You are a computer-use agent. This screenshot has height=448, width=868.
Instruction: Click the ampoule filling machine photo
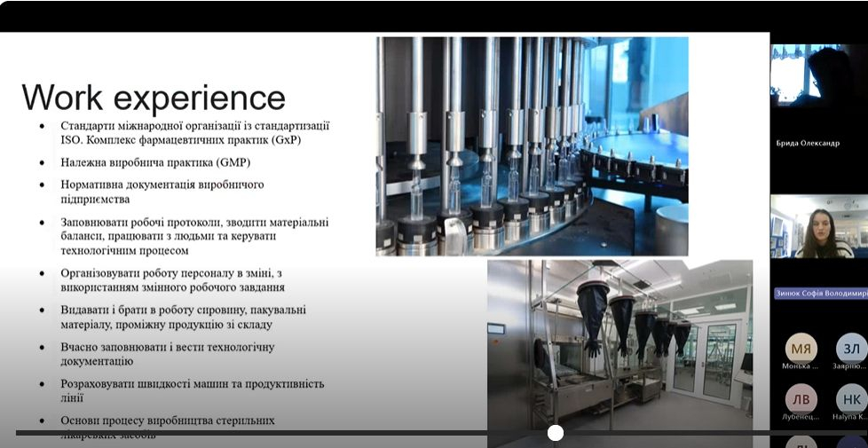[x=532, y=145]
